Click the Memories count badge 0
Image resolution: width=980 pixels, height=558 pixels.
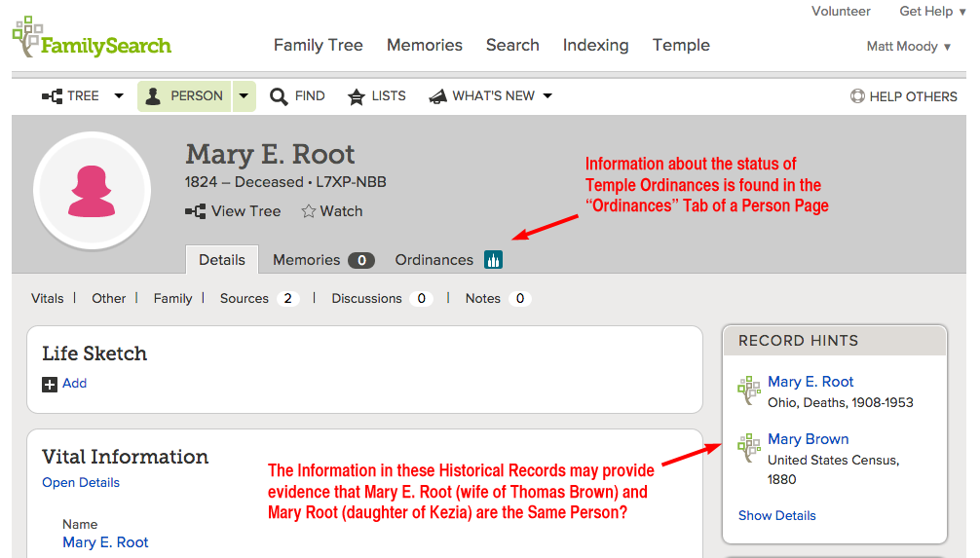tap(361, 260)
